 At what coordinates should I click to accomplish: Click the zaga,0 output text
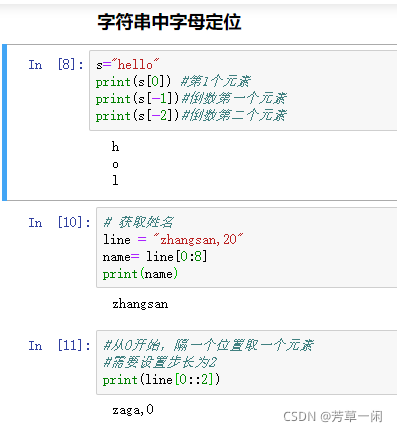[133, 410]
